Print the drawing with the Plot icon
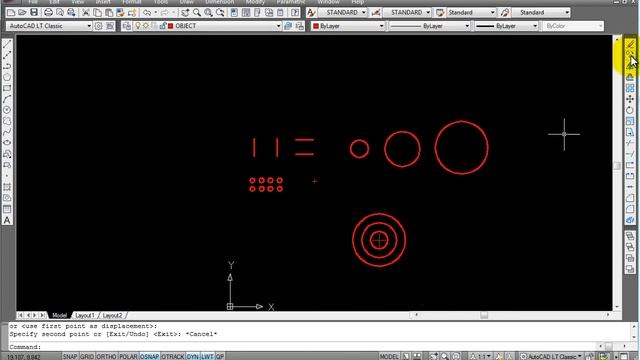The width and height of the screenshot is (640, 360). click(x=49, y=13)
